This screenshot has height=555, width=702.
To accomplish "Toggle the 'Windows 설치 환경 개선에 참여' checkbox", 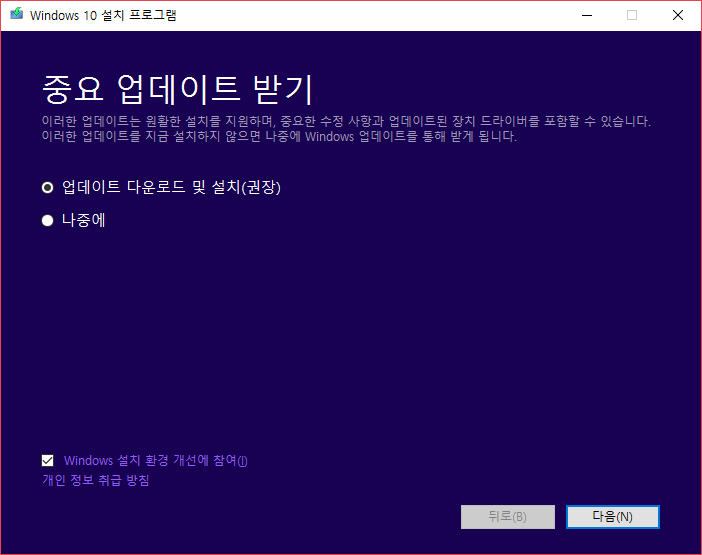I will tap(47, 461).
